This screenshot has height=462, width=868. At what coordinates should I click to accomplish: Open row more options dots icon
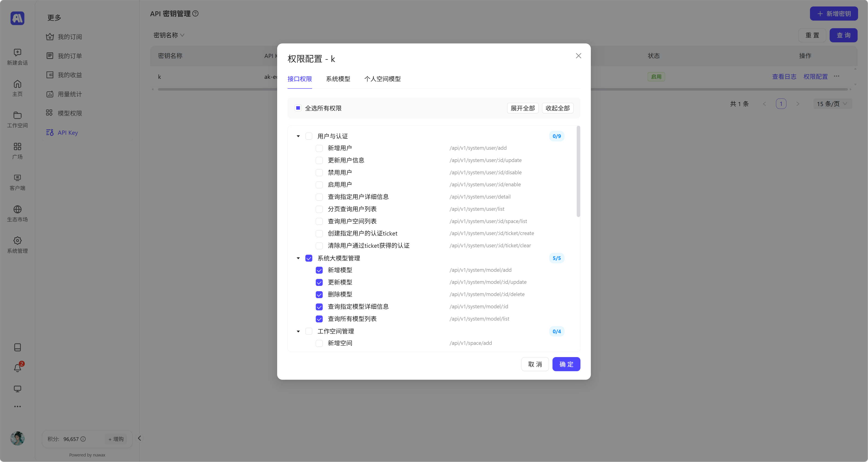pos(837,76)
